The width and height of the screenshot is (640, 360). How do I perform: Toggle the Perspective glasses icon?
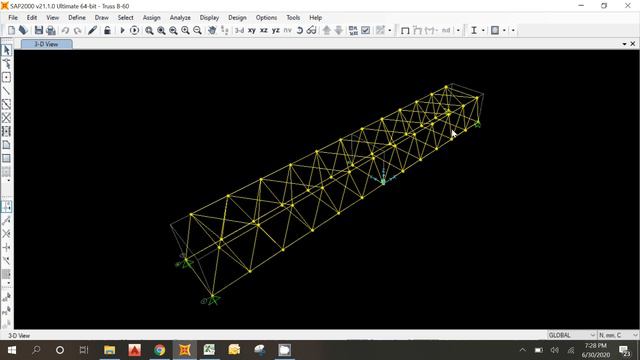pos(311,30)
